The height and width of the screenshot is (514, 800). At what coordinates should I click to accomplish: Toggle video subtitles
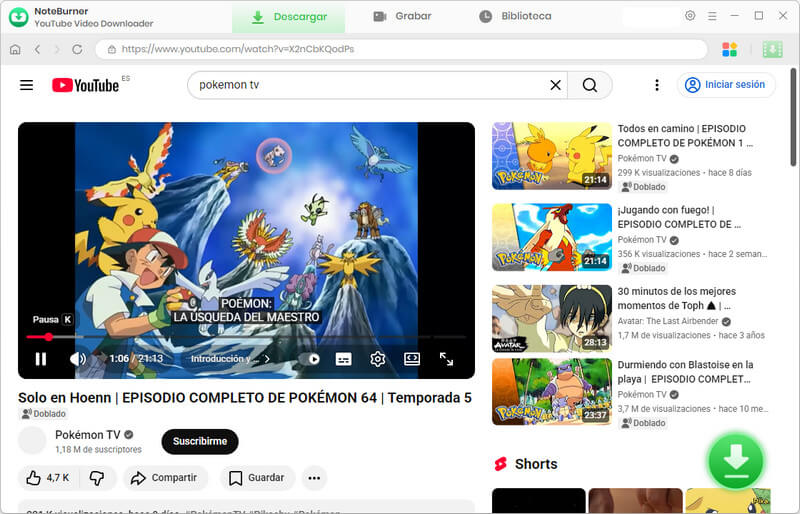(x=343, y=359)
